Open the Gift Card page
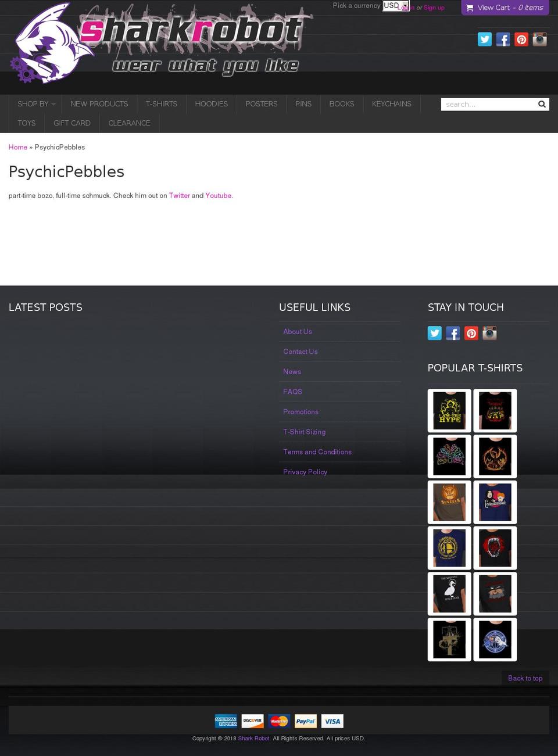Viewport: 558px width, 756px height. [x=72, y=123]
